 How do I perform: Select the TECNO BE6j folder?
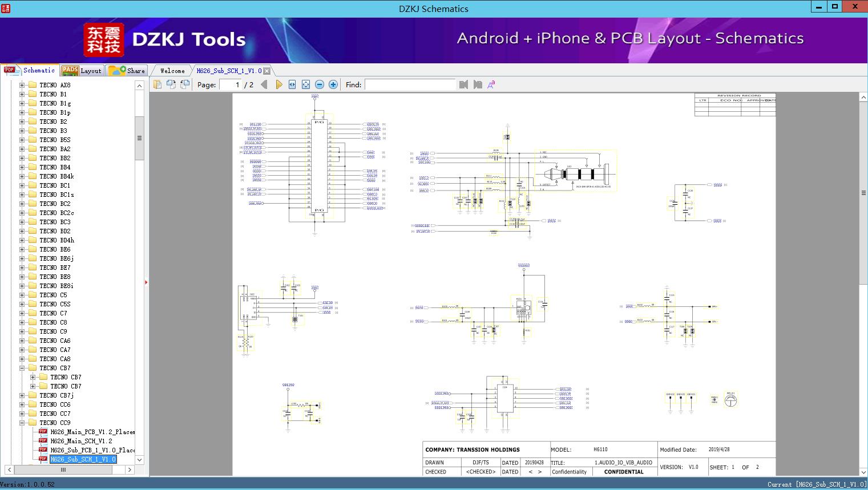(x=56, y=258)
